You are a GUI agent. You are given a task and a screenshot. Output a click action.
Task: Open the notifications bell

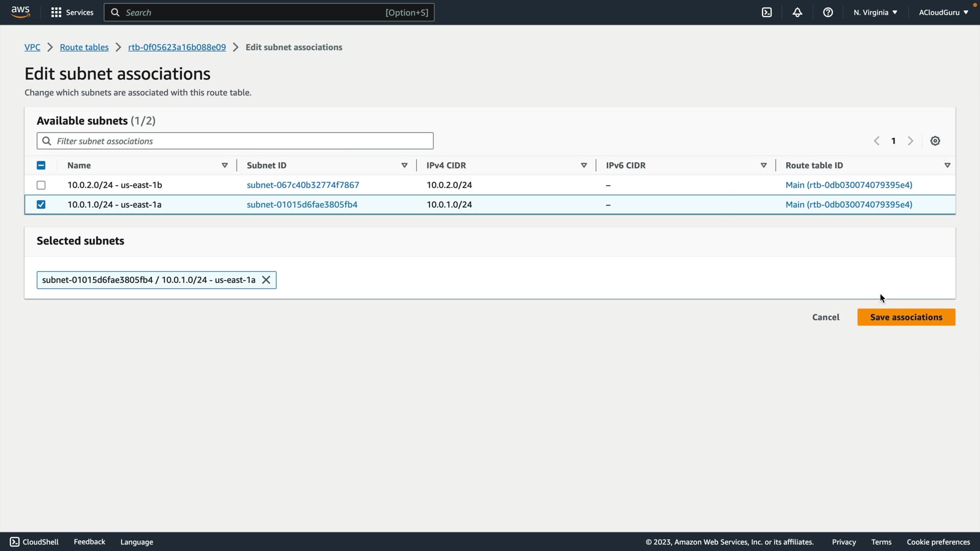[797, 12]
